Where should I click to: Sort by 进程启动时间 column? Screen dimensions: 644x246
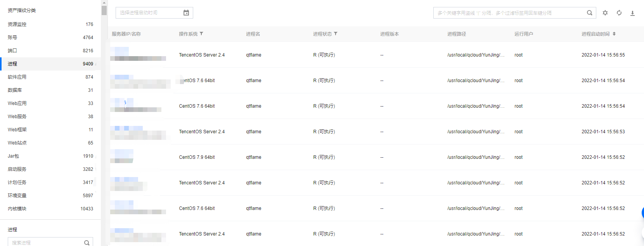point(614,34)
